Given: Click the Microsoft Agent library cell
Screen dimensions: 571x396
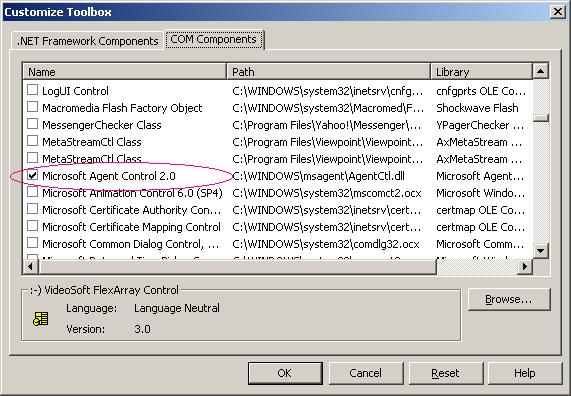Looking at the screenshot, I should pyautogui.click(x=480, y=176).
